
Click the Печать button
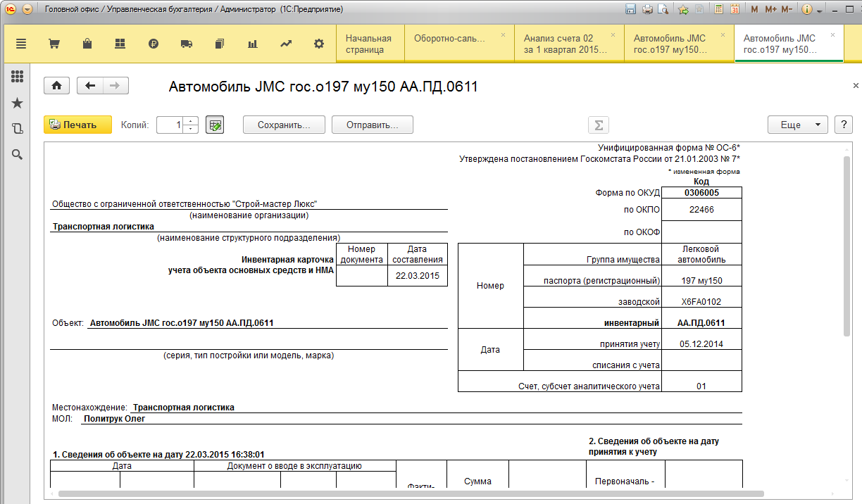[x=77, y=125]
